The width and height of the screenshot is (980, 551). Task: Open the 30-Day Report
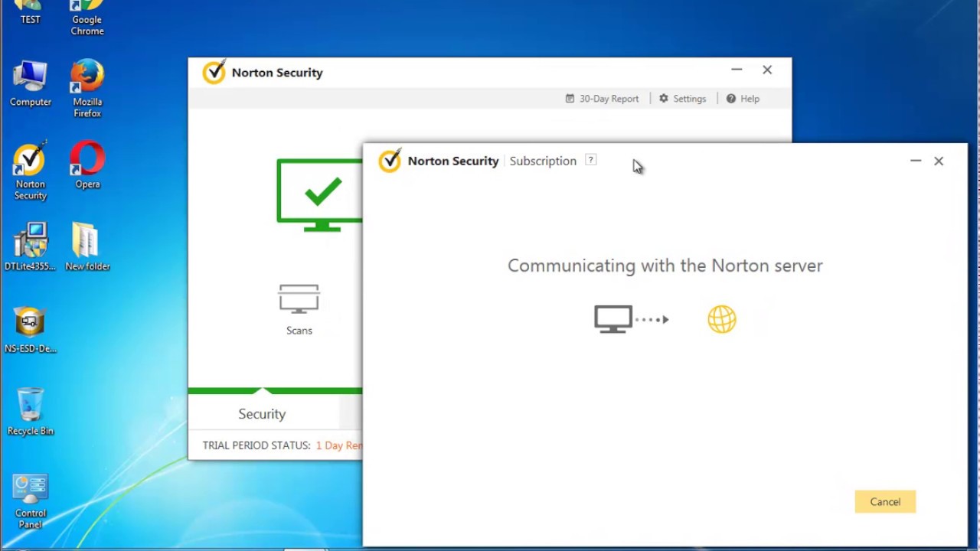[602, 99]
